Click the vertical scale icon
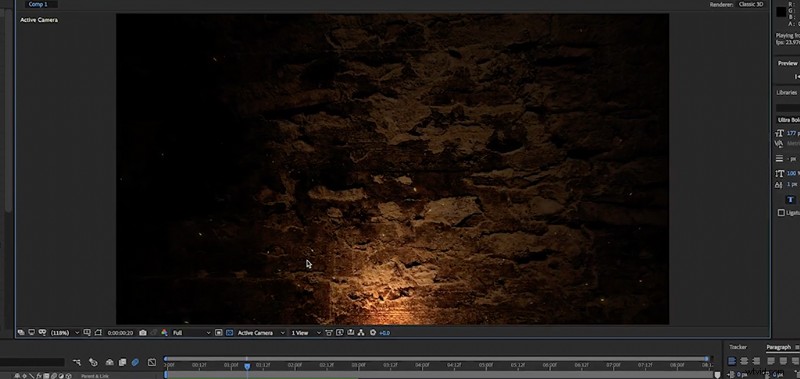The image size is (800, 379). (779, 173)
